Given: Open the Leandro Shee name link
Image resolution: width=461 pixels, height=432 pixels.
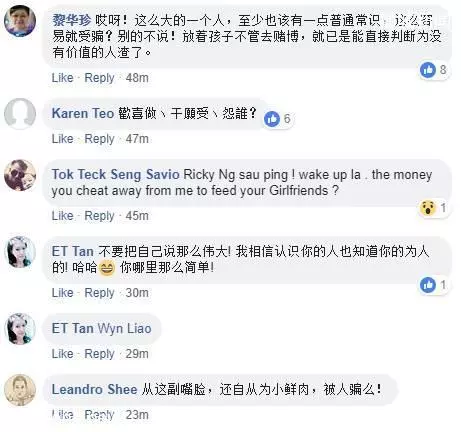Looking at the screenshot, I should 95,390.
